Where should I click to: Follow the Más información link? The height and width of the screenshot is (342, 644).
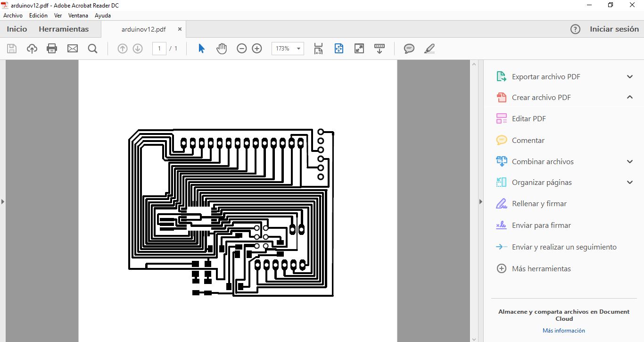click(x=563, y=331)
